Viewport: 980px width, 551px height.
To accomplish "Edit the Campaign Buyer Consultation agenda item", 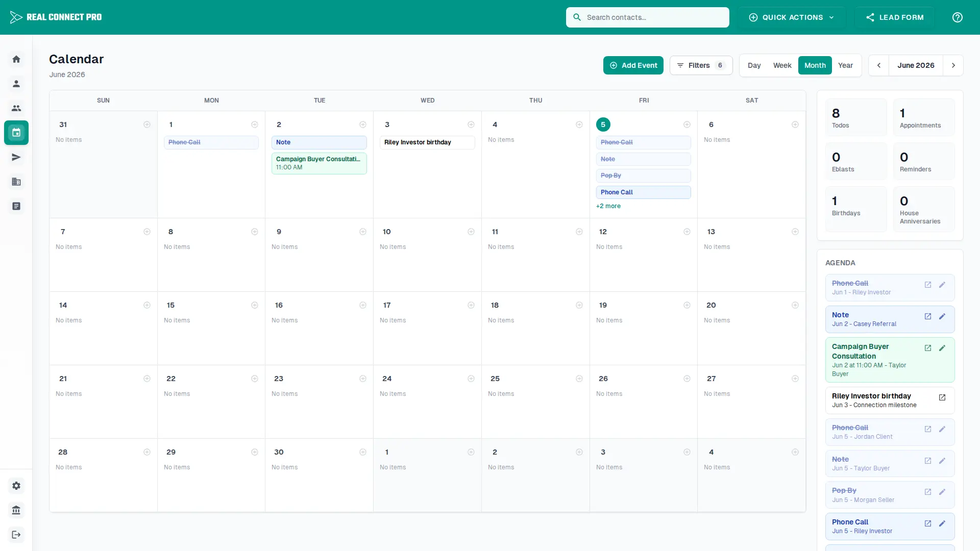I will 942,348.
